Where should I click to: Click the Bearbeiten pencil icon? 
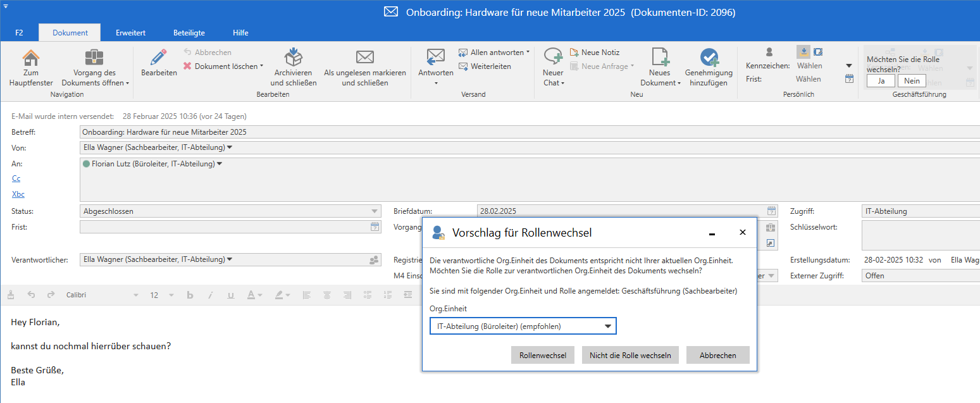pos(159,58)
